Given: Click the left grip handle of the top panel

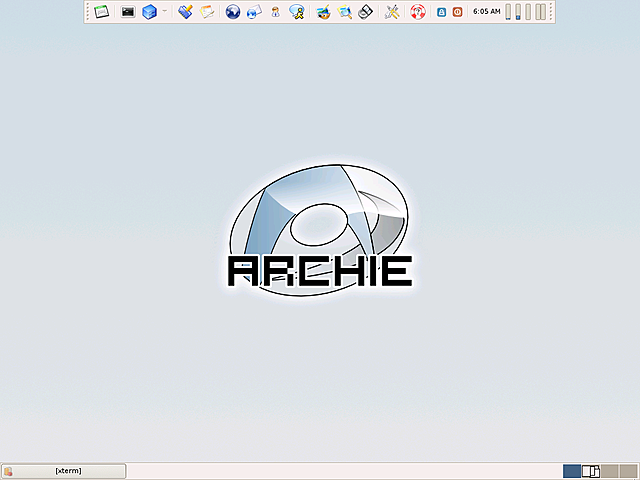Looking at the screenshot, I should pos(88,12).
